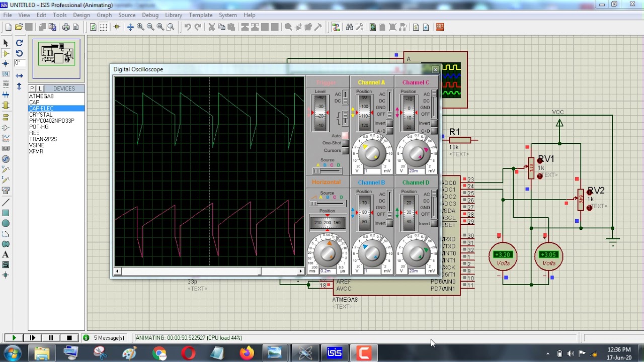
Task: Click the rotation angle field
Action: click(20, 63)
